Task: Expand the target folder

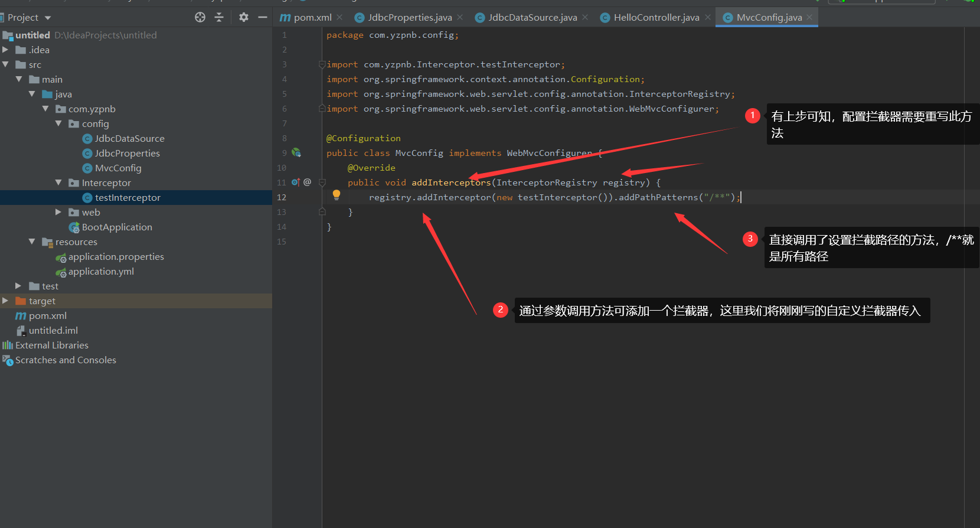Action: (x=5, y=301)
